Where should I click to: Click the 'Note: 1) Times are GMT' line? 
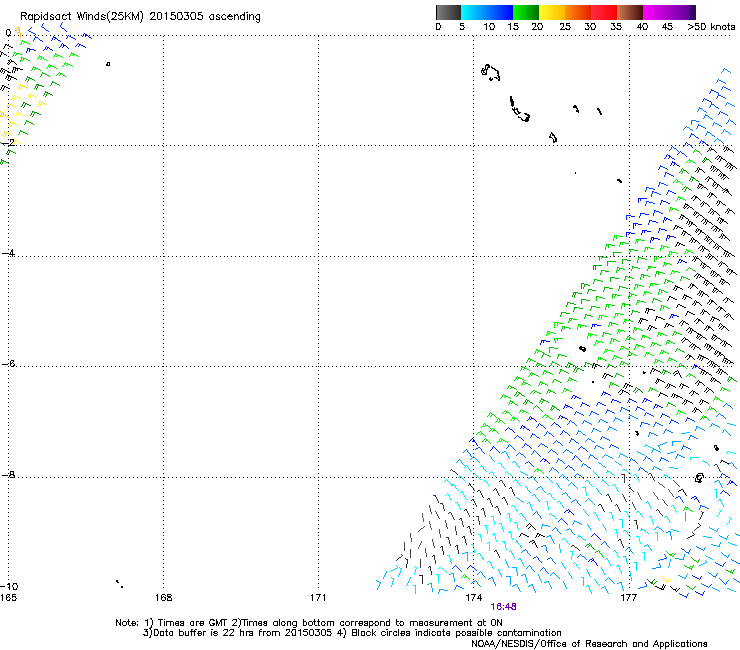tap(309, 623)
